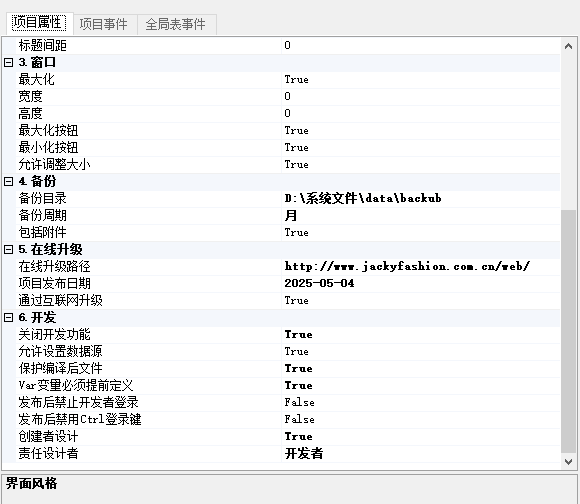Click the 宽度 value field
Image resolution: width=580 pixels, height=504 pixels.
421,97
